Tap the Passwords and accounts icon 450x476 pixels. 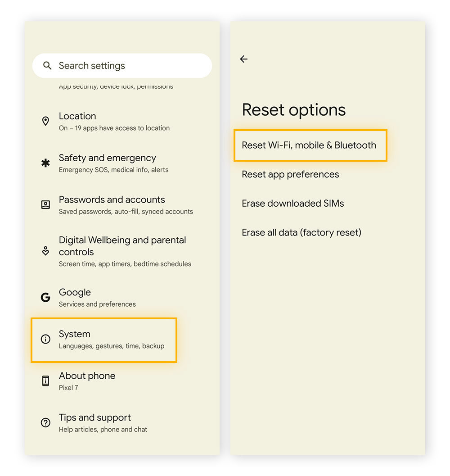tap(45, 204)
